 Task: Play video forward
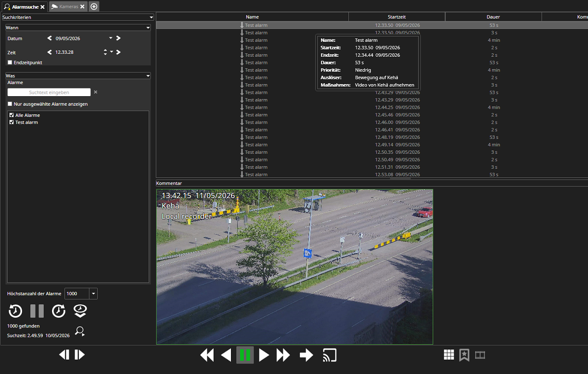pyautogui.click(x=264, y=355)
